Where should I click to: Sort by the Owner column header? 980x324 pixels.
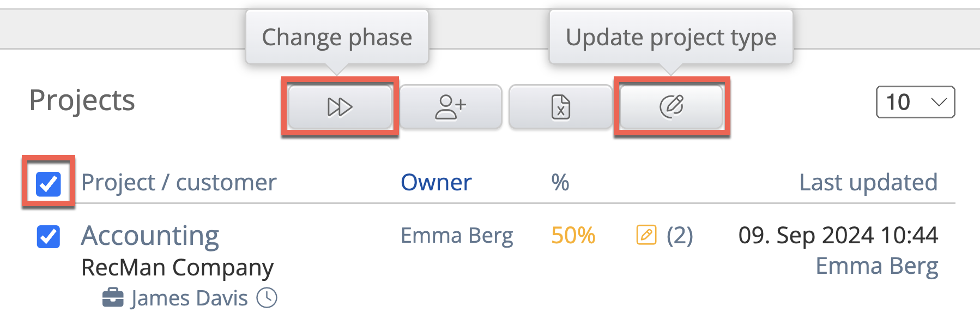coord(436,182)
